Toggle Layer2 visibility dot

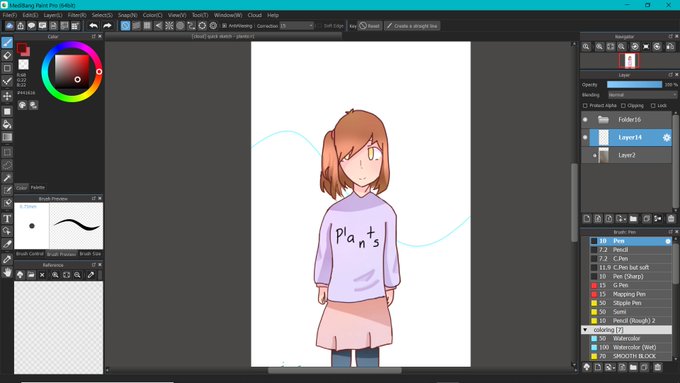click(595, 155)
